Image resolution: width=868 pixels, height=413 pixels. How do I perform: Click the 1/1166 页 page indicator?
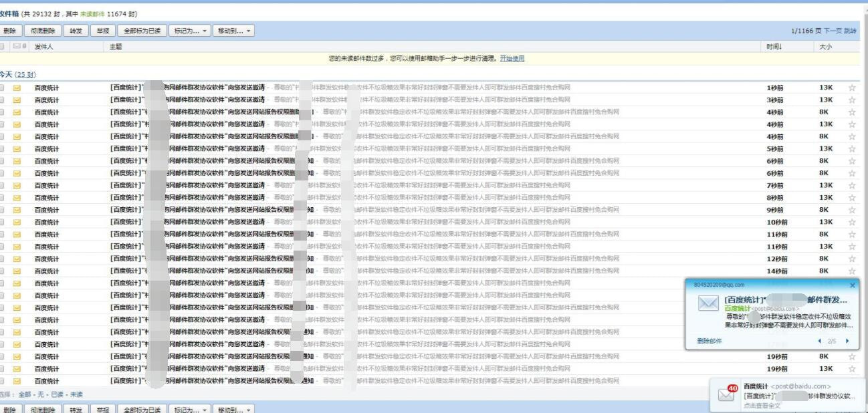tap(806, 31)
